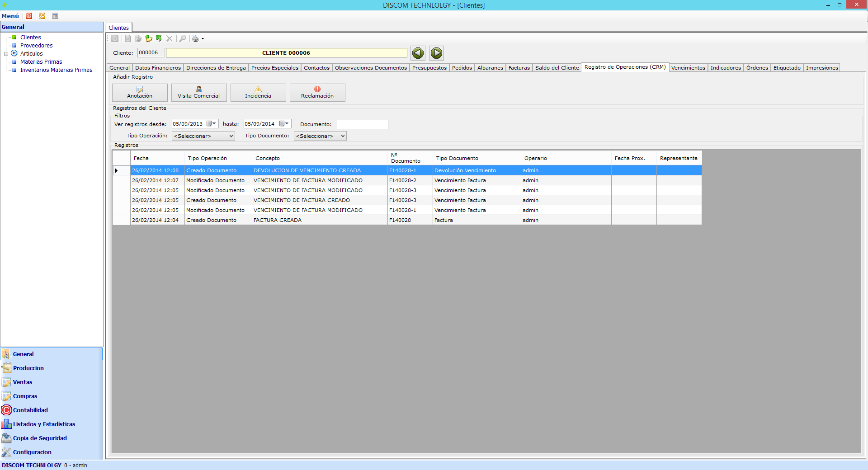
Task: Click the Reclamación button
Action: [317, 93]
